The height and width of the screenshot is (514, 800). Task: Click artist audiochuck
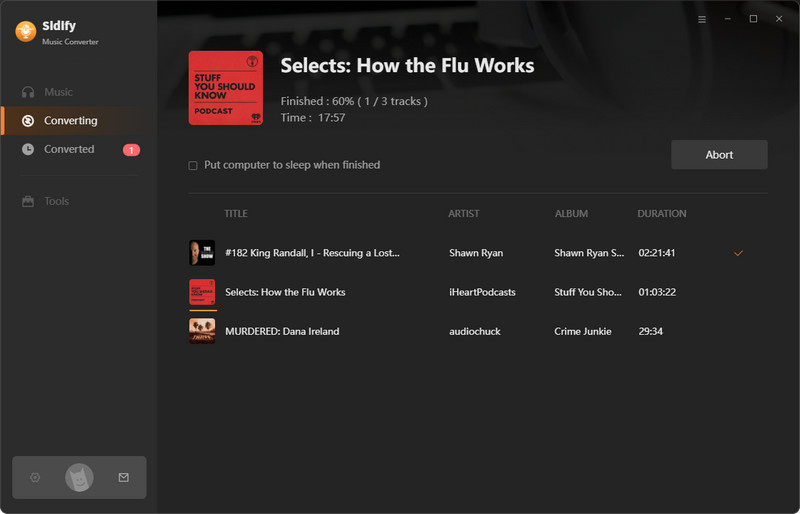(x=474, y=331)
